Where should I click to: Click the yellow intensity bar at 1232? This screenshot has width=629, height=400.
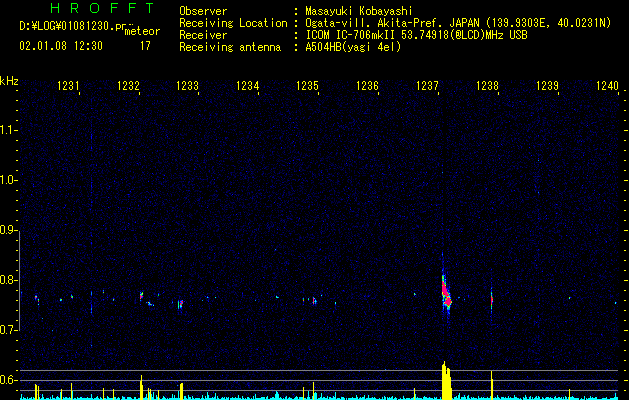[x=141, y=387]
